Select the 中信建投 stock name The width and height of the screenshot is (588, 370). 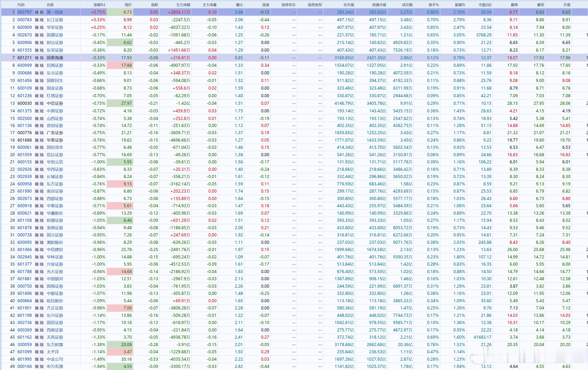[55, 249]
